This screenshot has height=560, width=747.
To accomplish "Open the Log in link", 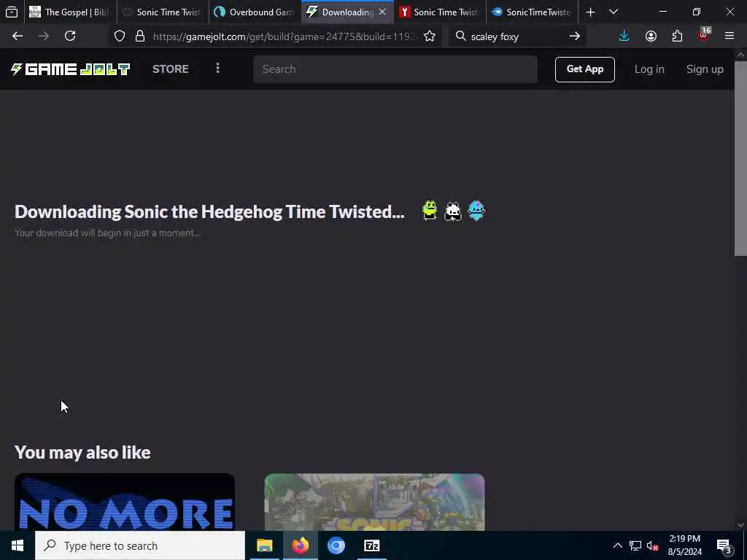I will click(649, 69).
